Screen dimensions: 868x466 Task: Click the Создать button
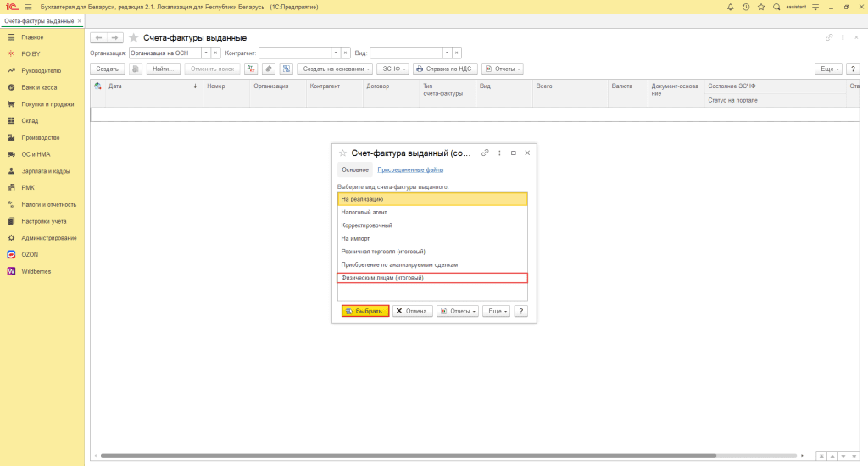tap(108, 69)
